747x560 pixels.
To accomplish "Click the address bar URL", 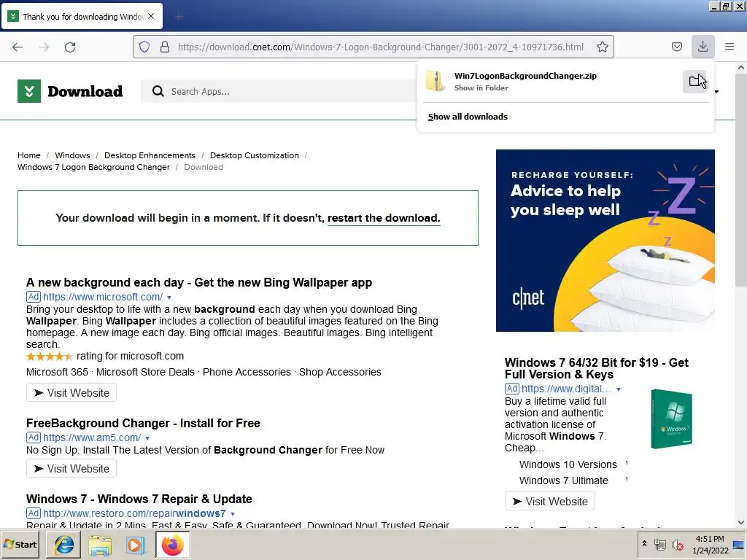I will (380, 47).
